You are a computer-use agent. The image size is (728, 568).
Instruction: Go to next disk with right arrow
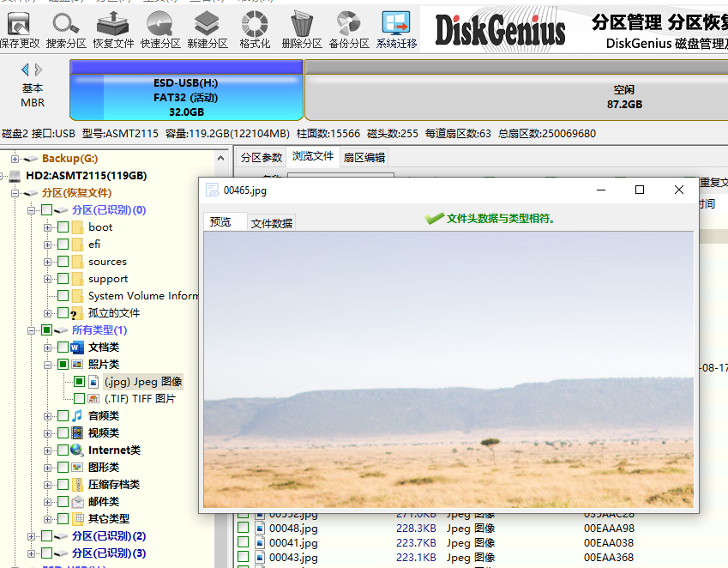tap(39, 69)
